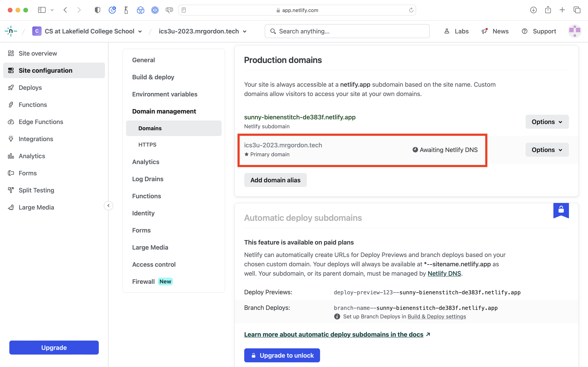This screenshot has width=588, height=367.
Task: Select Domain management section
Action: (x=164, y=111)
